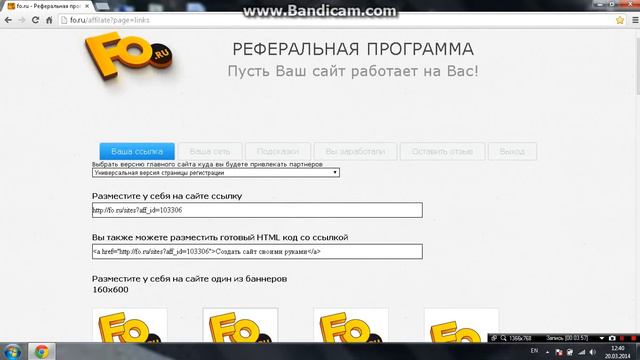Click the network signal tray icon

(582, 352)
